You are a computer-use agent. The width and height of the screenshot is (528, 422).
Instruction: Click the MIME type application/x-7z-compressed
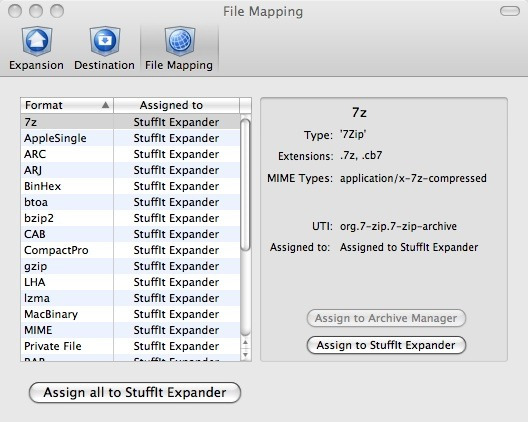coord(413,178)
